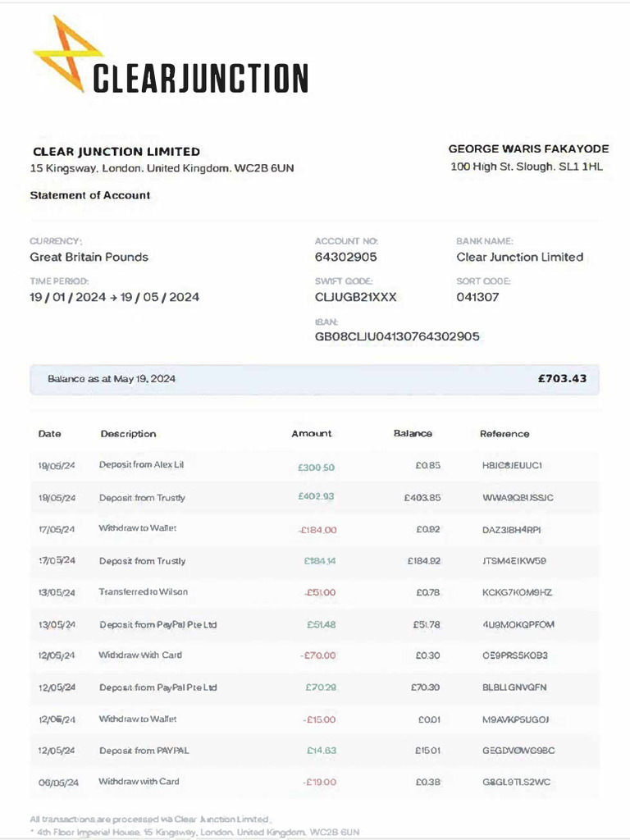Click the amount £51.48
This screenshot has width=630, height=840.
pyautogui.click(x=322, y=624)
